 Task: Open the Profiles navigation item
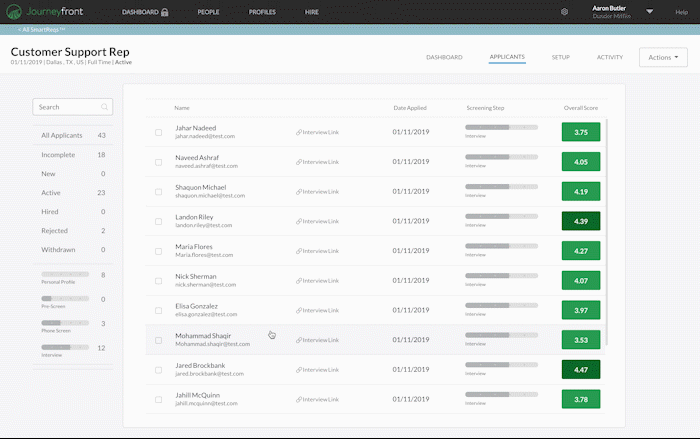(262, 12)
